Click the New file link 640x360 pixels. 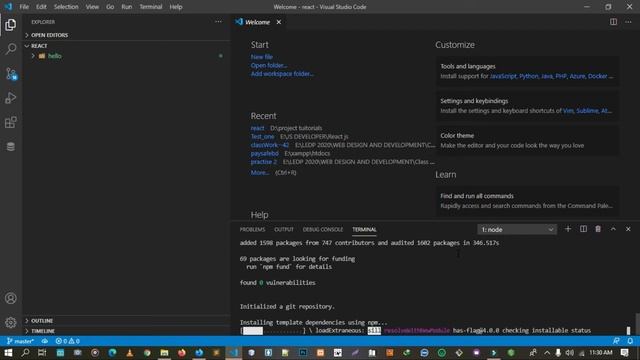click(262, 57)
